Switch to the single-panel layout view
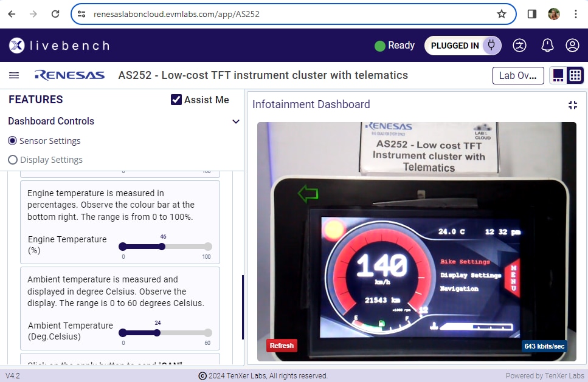The image size is (588, 382). [x=558, y=75]
